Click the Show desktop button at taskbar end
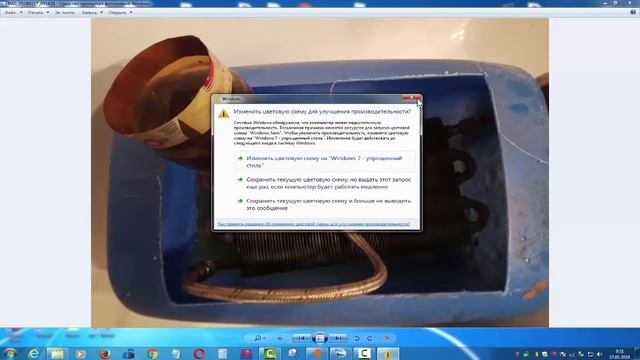This screenshot has height=360, width=640. pyautogui.click(x=637, y=353)
